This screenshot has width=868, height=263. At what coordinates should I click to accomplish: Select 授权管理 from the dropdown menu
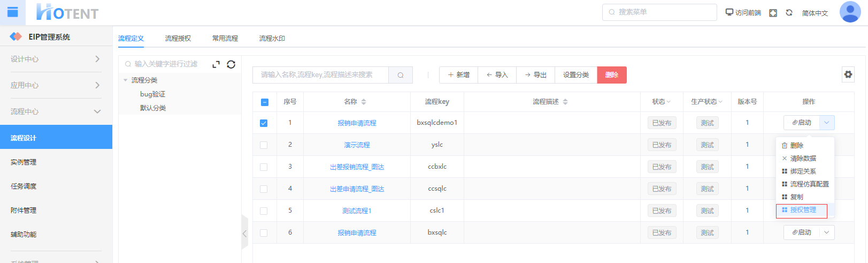802,210
